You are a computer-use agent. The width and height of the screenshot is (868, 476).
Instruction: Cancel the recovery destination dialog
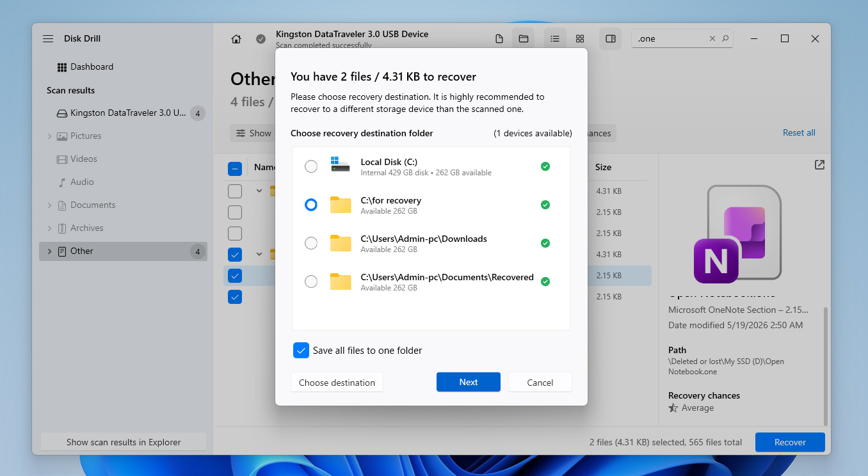[x=540, y=383]
